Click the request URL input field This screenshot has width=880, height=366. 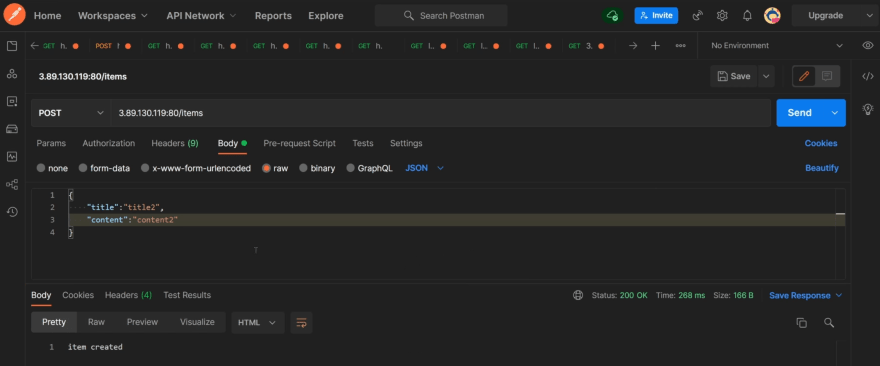point(441,113)
